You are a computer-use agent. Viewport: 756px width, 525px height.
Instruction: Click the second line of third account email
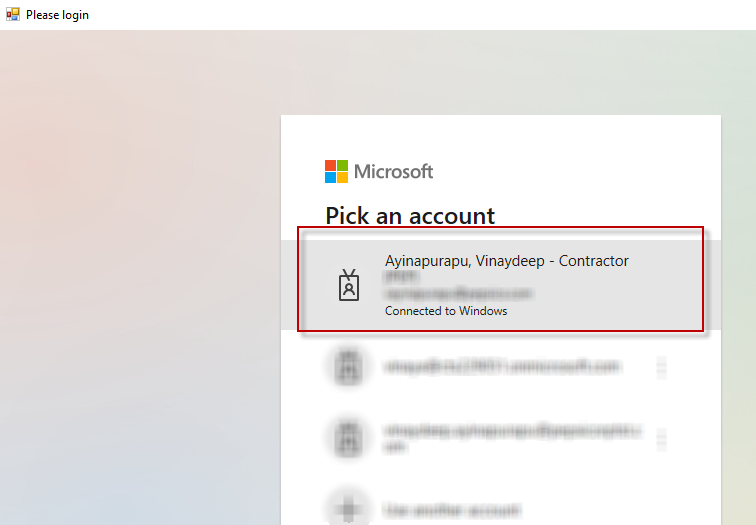click(x=393, y=449)
